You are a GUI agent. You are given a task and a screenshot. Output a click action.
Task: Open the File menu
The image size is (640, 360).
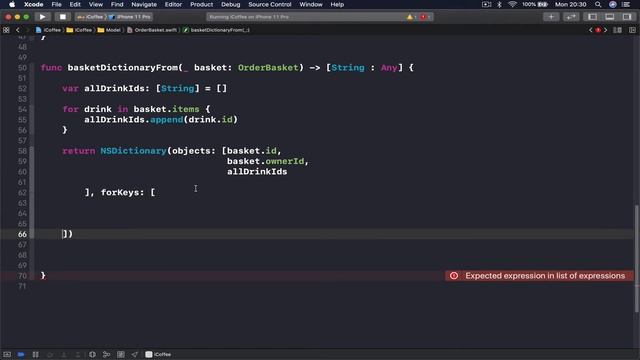click(x=56, y=4)
